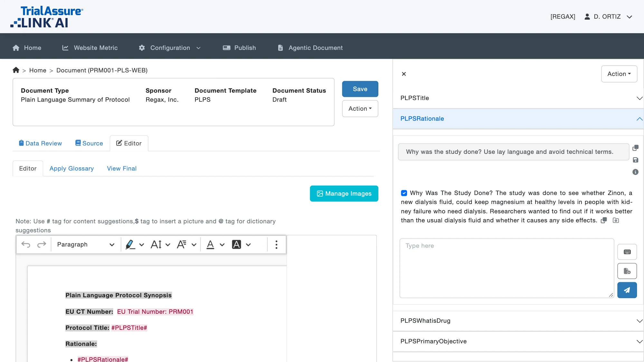Viewport: 644px width, 362px height.
Task: Click the info icon beside prompt
Action: pyautogui.click(x=635, y=172)
